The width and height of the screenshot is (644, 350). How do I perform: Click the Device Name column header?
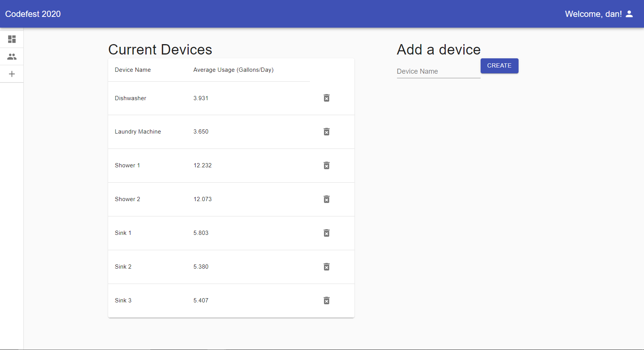point(133,70)
